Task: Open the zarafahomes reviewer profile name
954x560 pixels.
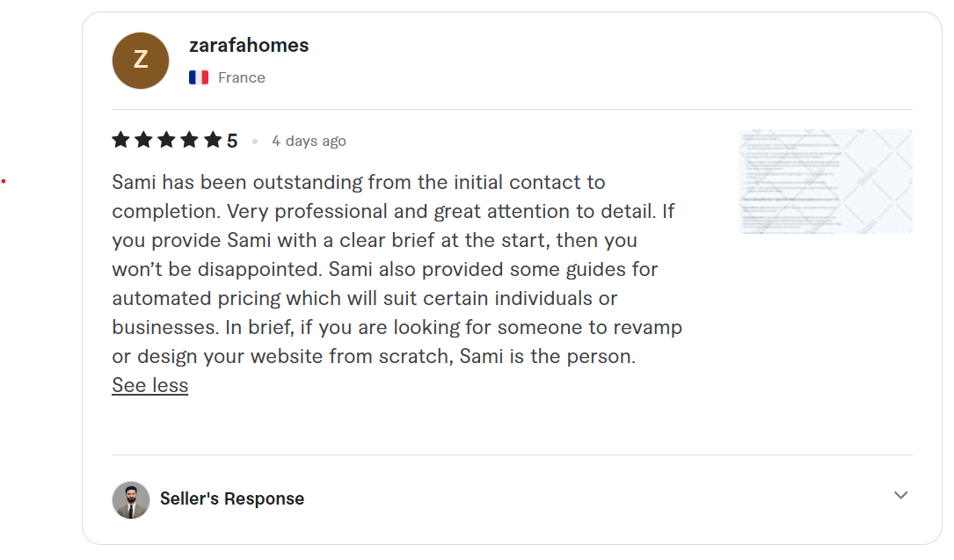Action: (x=249, y=46)
